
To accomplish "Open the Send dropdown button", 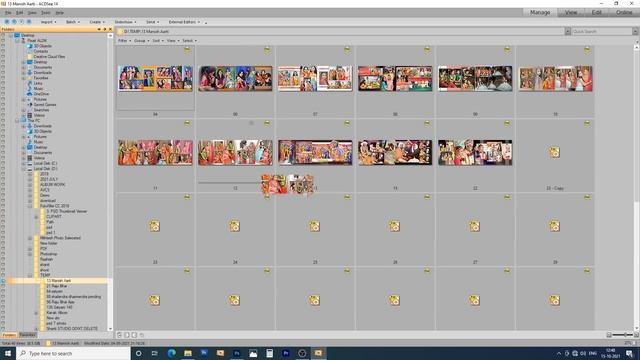I will (x=152, y=22).
